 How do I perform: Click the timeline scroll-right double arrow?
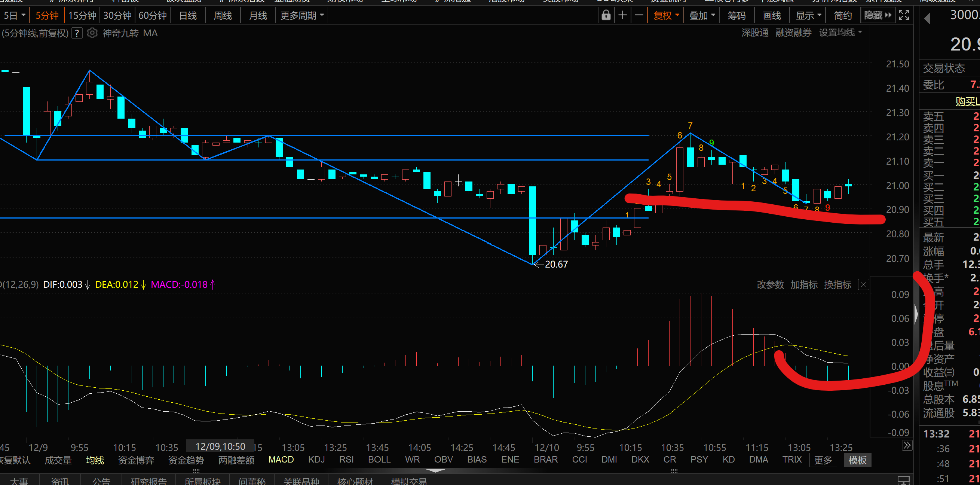(x=907, y=445)
